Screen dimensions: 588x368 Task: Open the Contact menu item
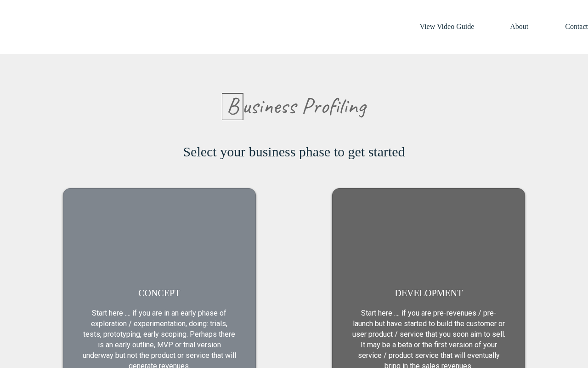[x=576, y=27]
